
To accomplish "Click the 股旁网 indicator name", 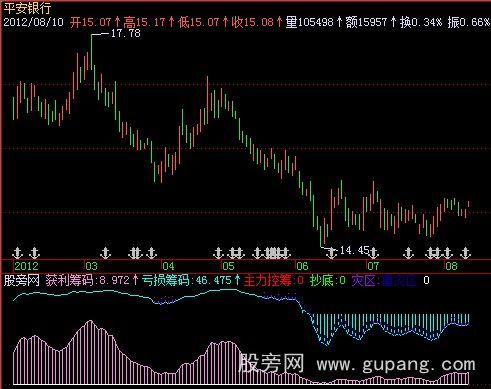I will pos(21,280).
